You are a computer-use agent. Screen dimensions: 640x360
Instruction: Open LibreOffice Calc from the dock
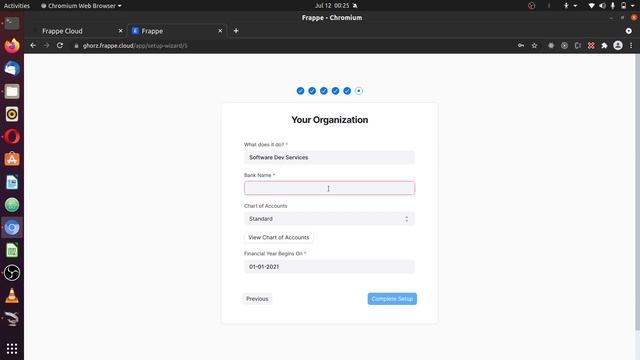(12, 250)
